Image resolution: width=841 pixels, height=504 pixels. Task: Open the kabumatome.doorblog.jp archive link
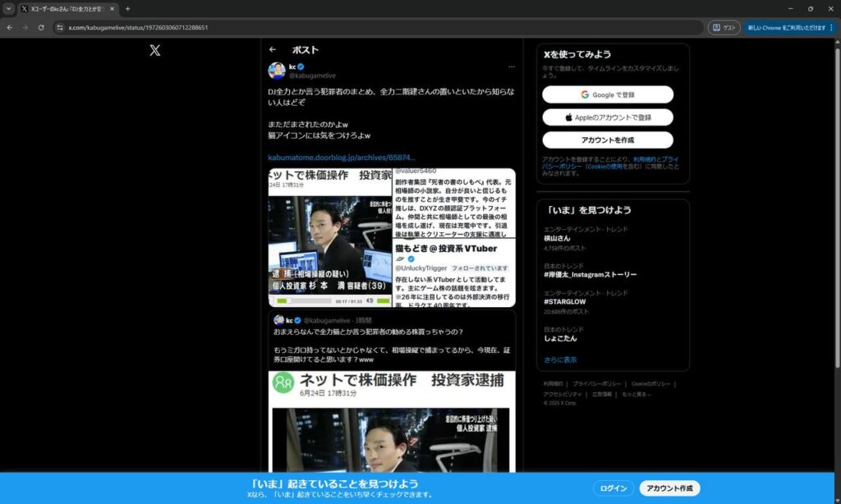click(x=342, y=157)
